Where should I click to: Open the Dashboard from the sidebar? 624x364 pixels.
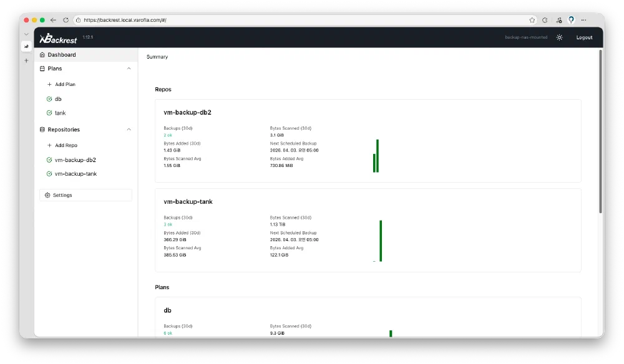[x=62, y=55]
